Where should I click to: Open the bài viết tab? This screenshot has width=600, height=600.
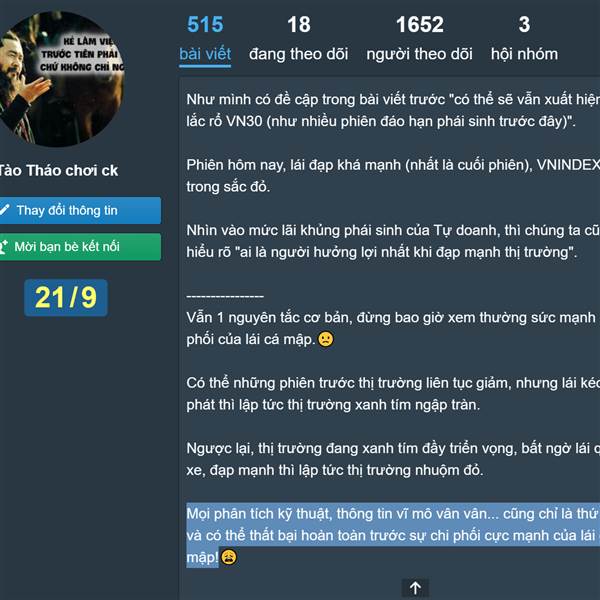click(x=205, y=54)
